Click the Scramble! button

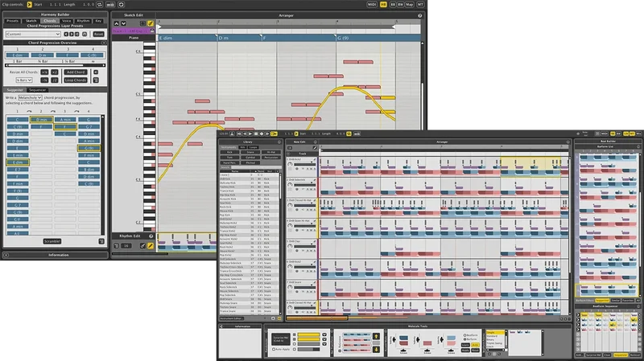tap(52, 241)
